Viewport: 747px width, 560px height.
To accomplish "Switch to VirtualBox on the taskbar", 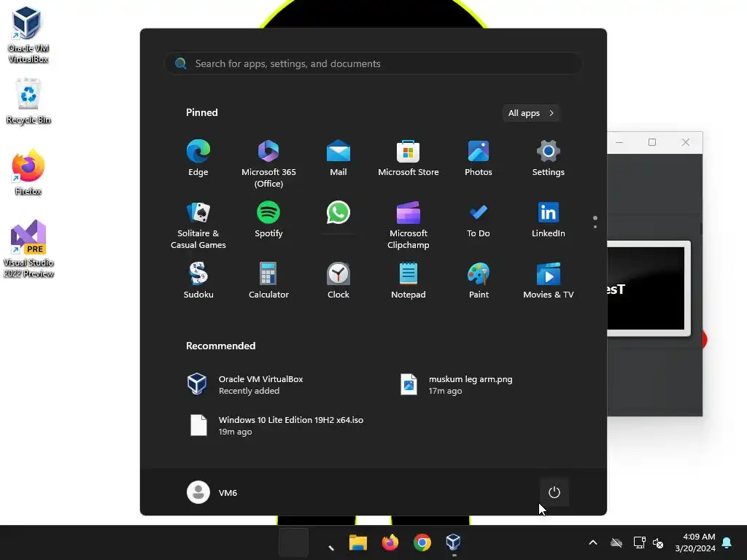I will point(454,542).
